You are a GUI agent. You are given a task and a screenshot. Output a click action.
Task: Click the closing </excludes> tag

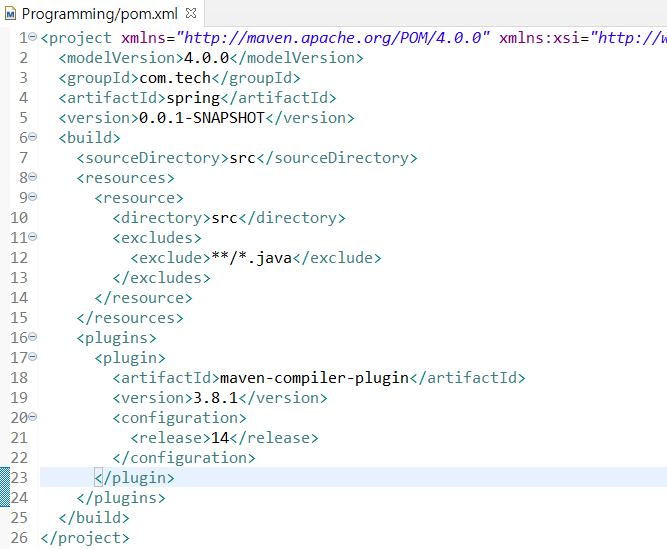pos(161,278)
